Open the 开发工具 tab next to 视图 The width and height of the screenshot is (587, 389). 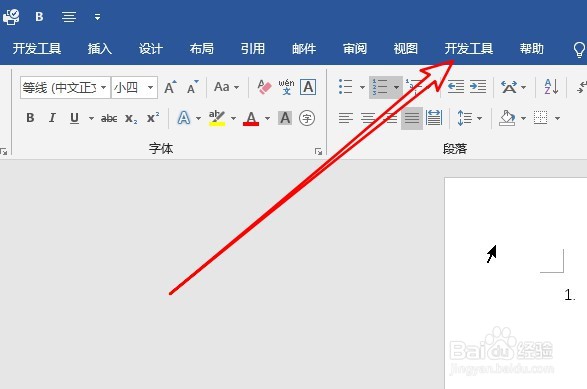[x=468, y=49]
